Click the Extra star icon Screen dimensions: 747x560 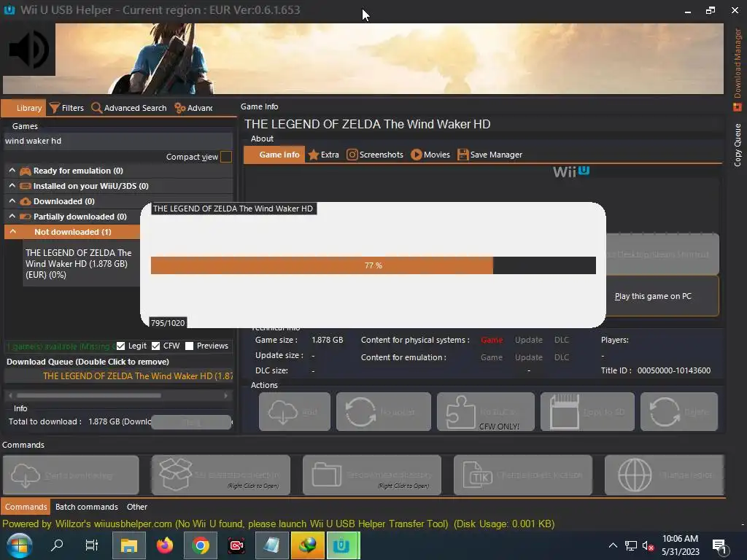pos(313,155)
